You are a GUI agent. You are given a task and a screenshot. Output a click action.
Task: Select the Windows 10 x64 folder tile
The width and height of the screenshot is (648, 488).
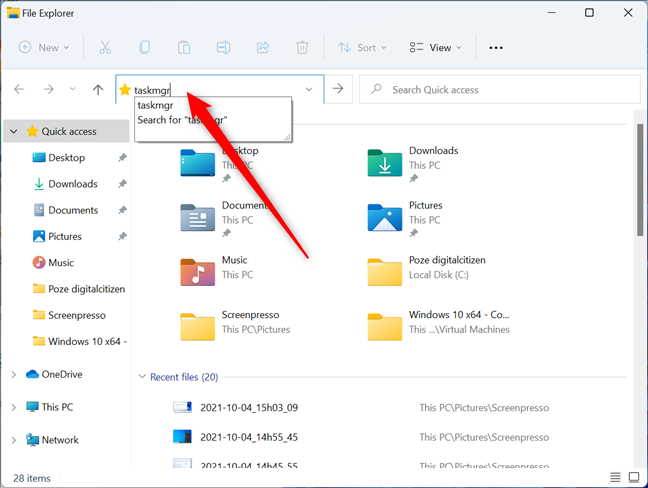[x=438, y=326]
